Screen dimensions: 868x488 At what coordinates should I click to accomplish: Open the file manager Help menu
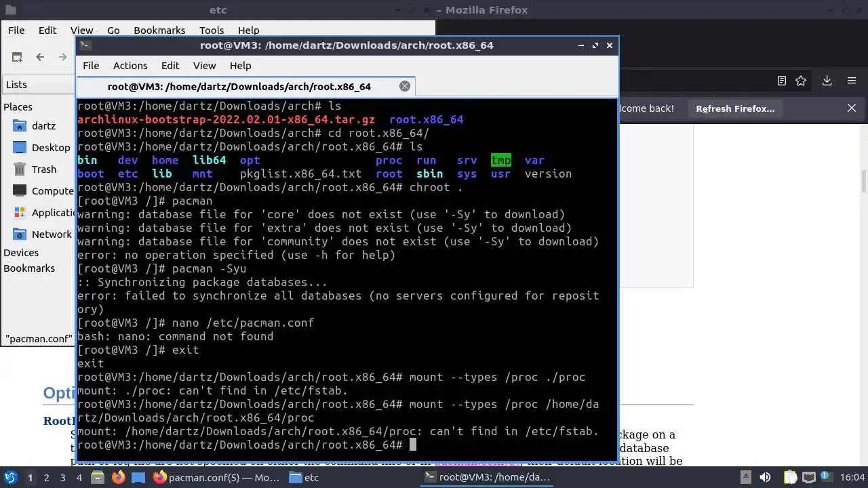point(249,30)
